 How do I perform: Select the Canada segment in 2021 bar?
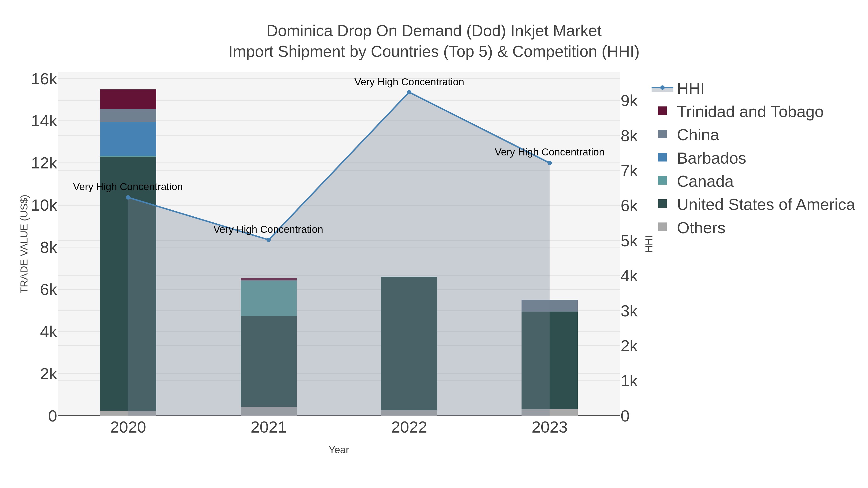(x=269, y=298)
